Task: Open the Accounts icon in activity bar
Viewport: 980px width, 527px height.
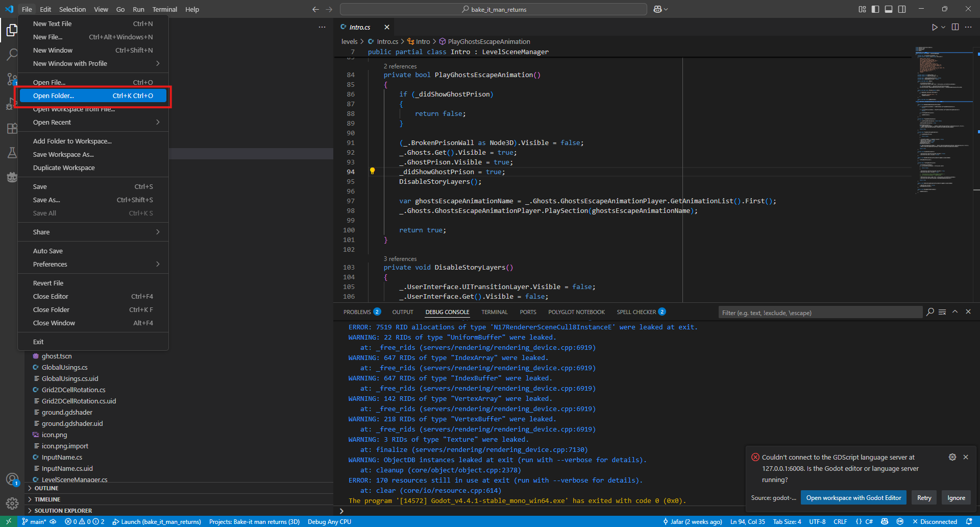Action: click(12, 479)
